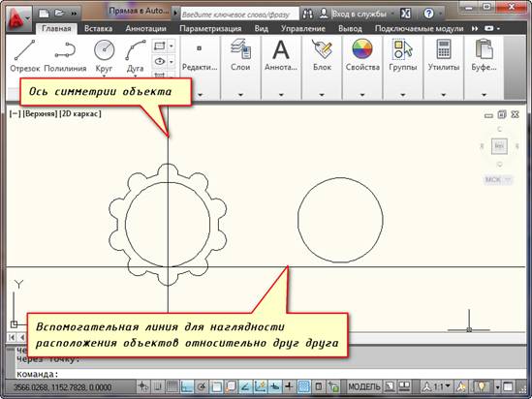This screenshot has width=532, height=399.
Task: Expand the Группы panel dropdown arrow
Action: point(403,95)
